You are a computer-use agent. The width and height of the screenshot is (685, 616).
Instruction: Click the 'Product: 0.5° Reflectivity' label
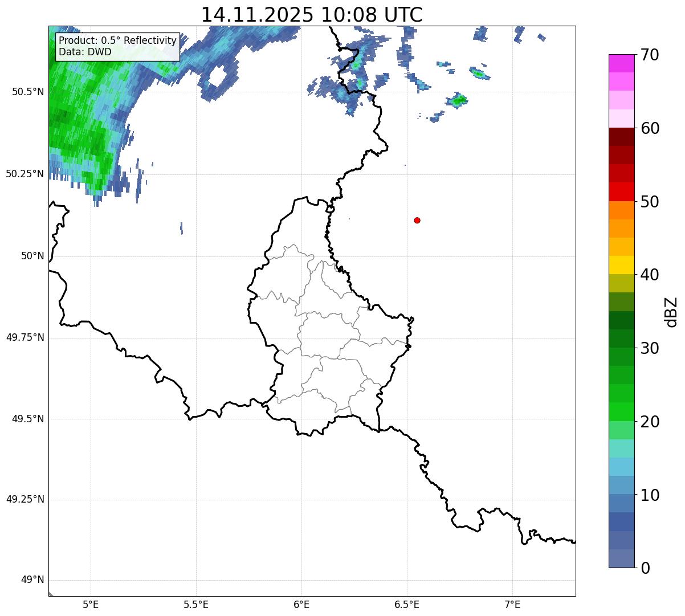(118, 41)
